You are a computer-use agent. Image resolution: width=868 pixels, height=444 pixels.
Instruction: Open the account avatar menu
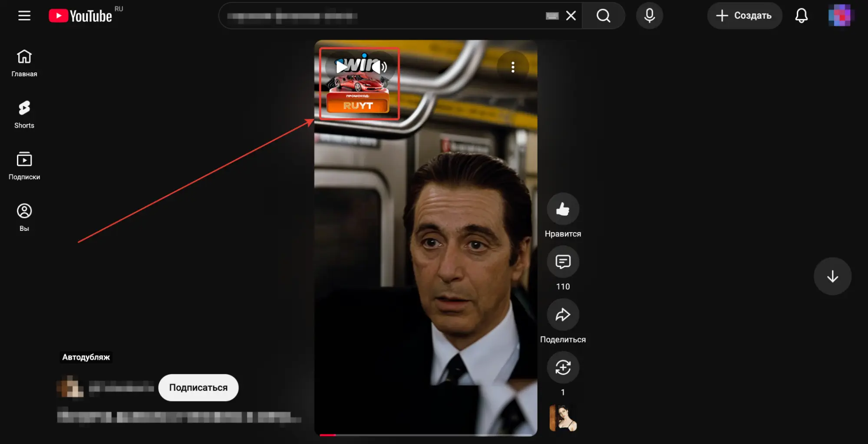(841, 16)
